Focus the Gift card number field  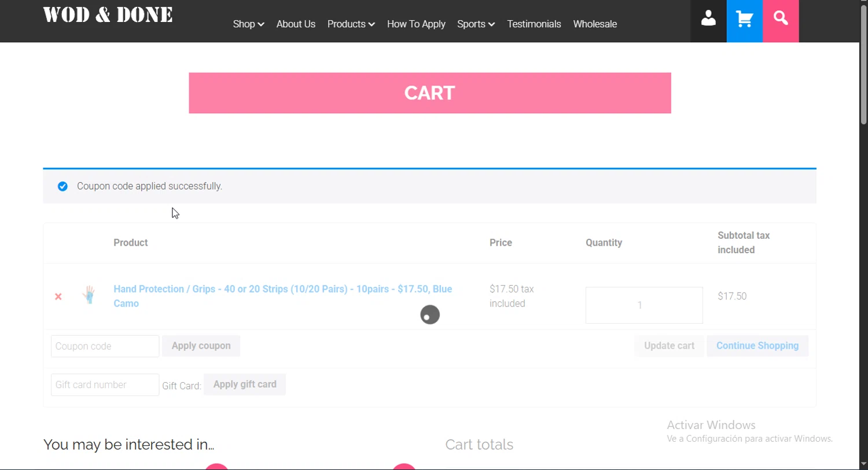point(105,385)
